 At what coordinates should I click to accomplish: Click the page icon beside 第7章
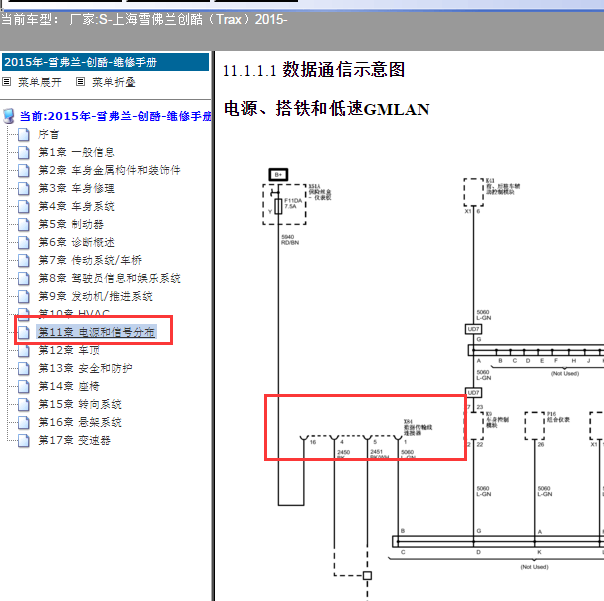(x=24, y=261)
